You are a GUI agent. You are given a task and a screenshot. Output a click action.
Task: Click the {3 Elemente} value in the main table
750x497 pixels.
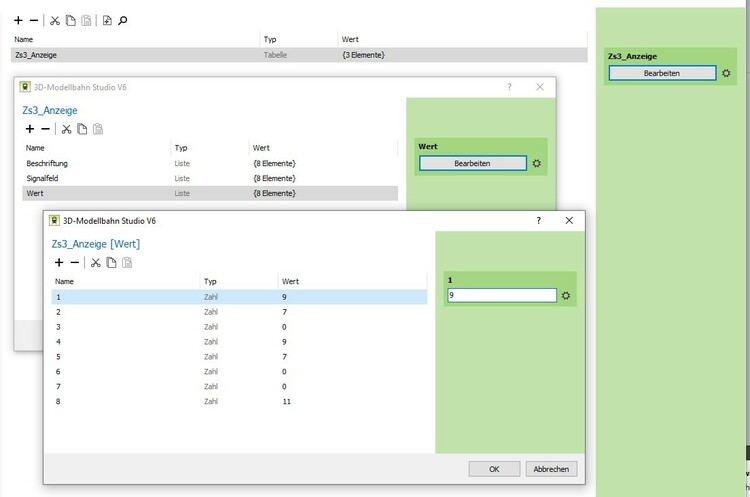[x=363, y=55]
